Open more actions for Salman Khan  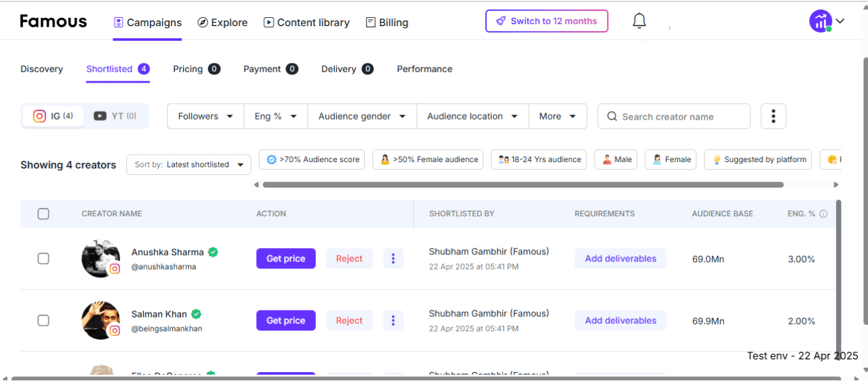393,321
